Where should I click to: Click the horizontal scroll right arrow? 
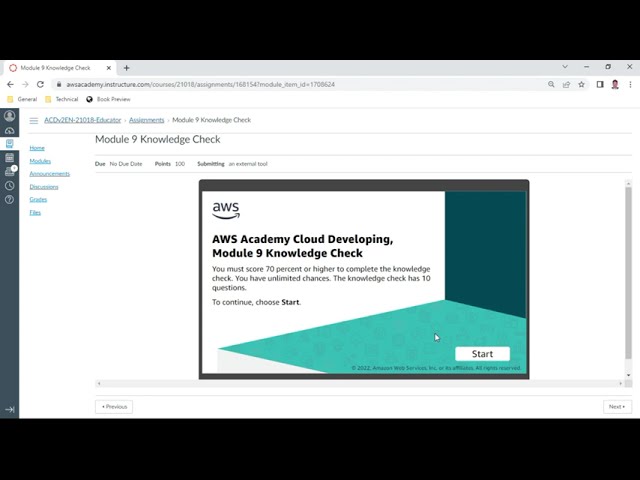point(620,384)
